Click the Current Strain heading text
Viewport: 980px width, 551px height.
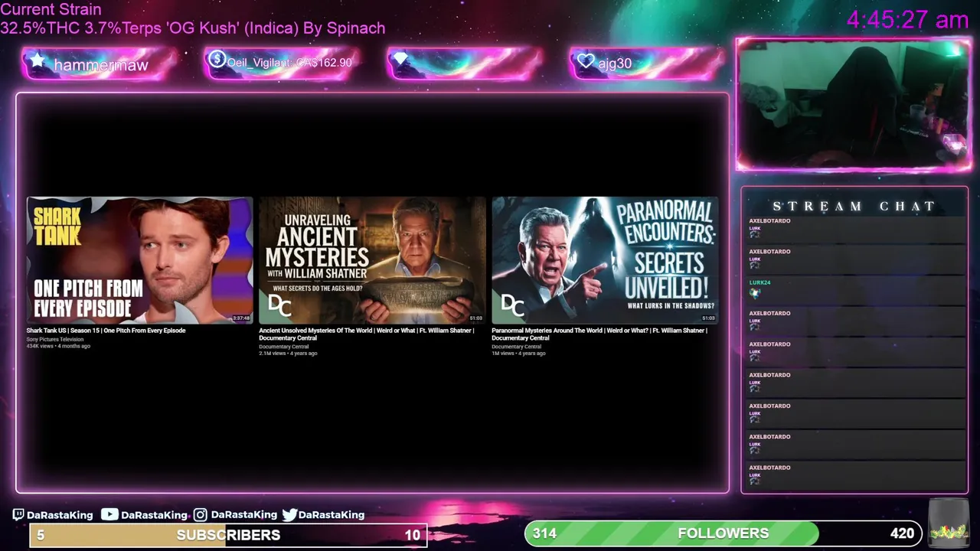51,9
